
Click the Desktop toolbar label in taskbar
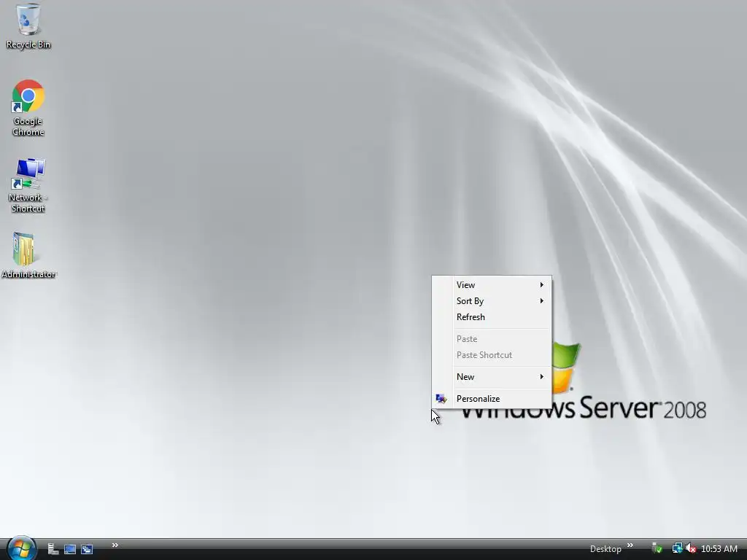coord(605,549)
